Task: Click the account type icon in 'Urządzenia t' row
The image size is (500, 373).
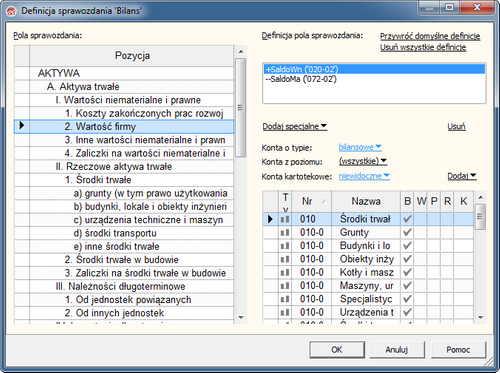Action: pos(285,313)
